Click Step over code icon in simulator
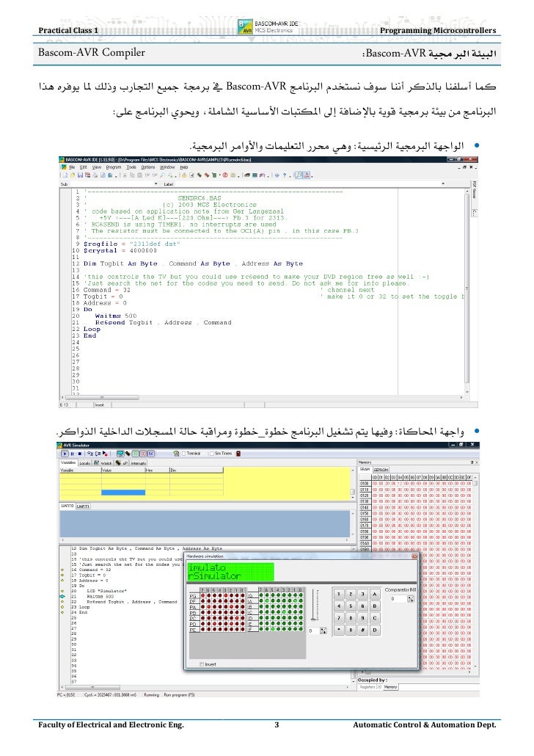The height and width of the screenshot is (756, 534). pyautogui.click(x=98, y=454)
